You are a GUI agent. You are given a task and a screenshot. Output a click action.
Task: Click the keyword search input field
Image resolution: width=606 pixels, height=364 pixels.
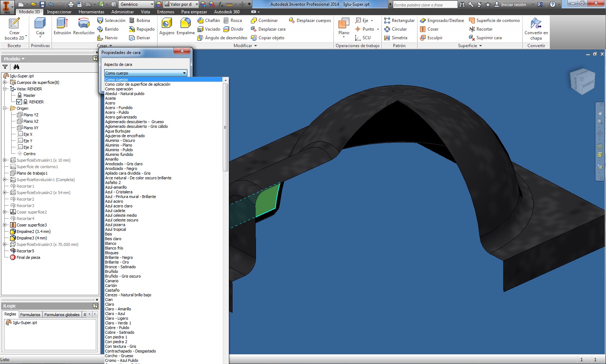(425, 5)
